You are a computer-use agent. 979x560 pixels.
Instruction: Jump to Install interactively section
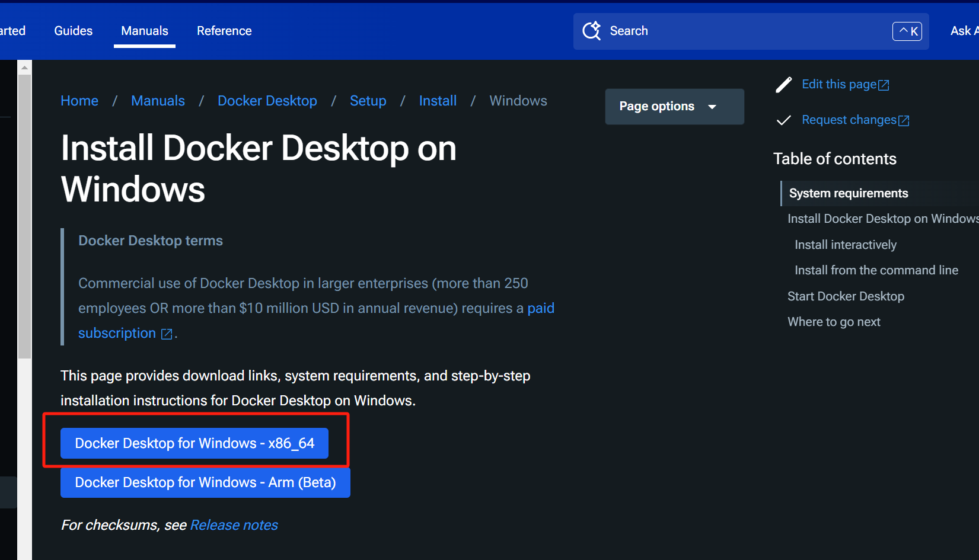point(846,245)
